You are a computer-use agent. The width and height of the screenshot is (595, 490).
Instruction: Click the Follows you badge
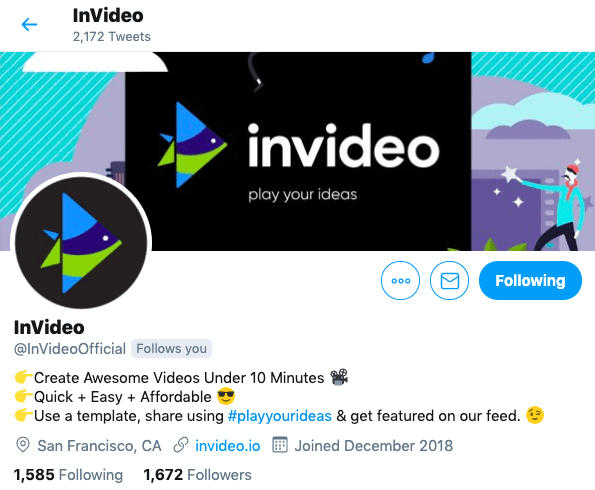point(172,348)
